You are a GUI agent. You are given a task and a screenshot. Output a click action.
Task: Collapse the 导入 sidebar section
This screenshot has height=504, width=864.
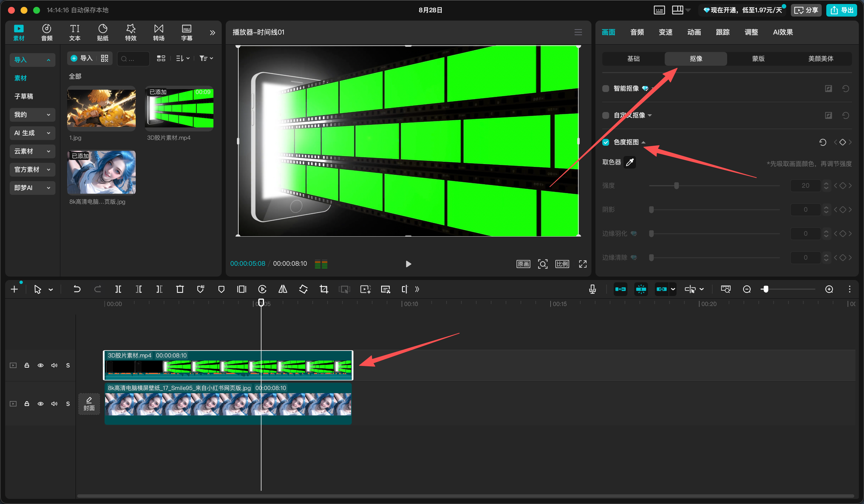[x=32, y=60]
